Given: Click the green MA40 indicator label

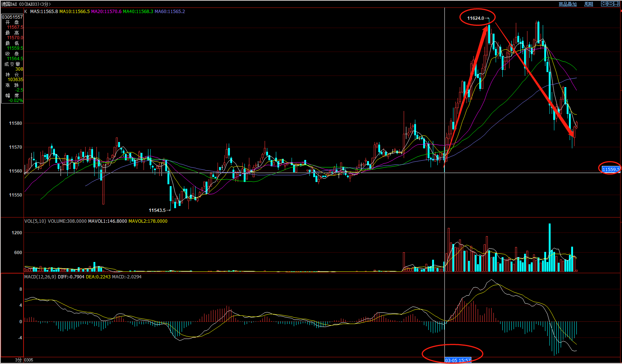Looking at the screenshot, I should click(x=138, y=12).
